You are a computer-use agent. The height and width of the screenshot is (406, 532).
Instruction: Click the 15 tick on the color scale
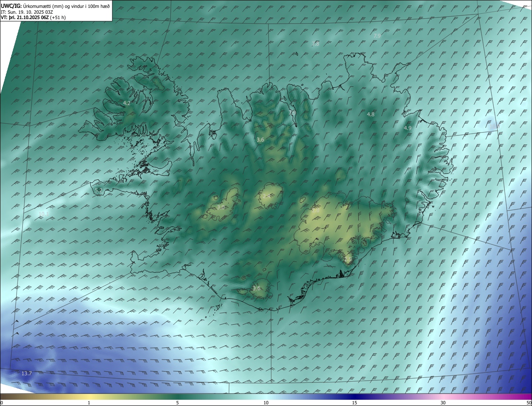(x=355, y=403)
